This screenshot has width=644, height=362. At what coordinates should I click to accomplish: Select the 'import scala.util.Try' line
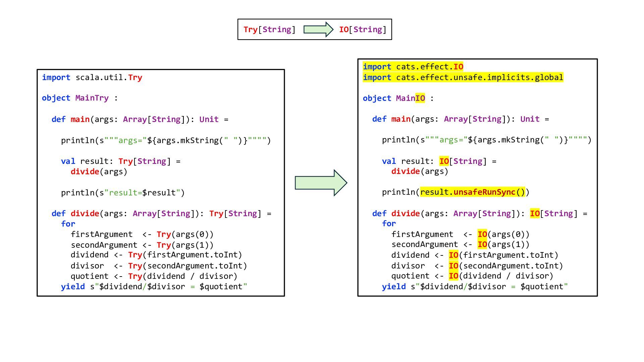(x=92, y=77)
